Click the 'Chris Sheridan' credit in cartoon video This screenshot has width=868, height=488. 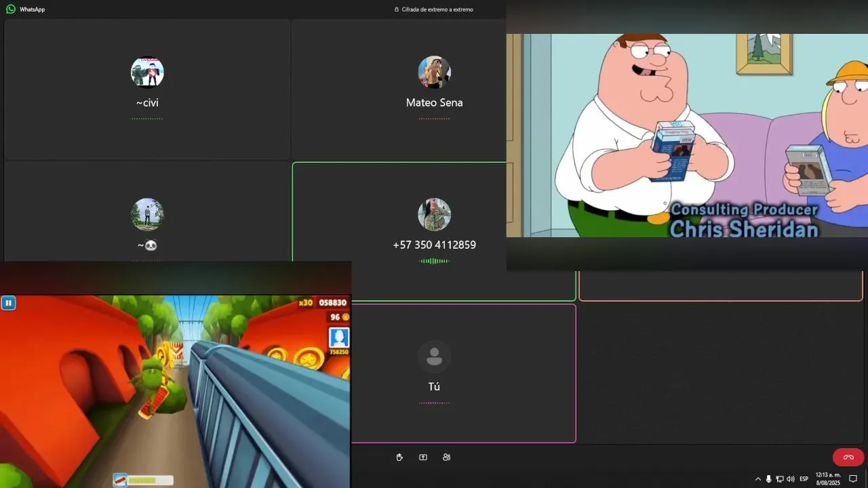pos(744,229)
